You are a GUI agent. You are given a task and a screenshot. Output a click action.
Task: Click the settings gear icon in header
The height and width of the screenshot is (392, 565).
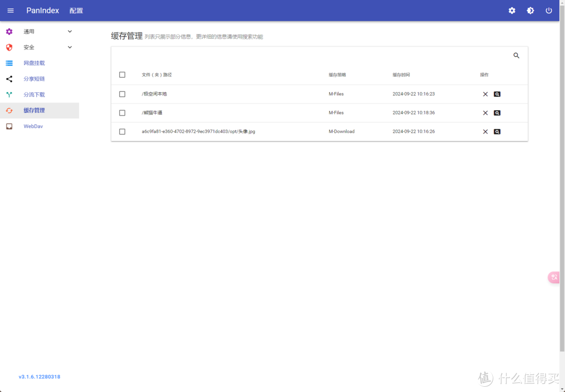click(512, 10)
